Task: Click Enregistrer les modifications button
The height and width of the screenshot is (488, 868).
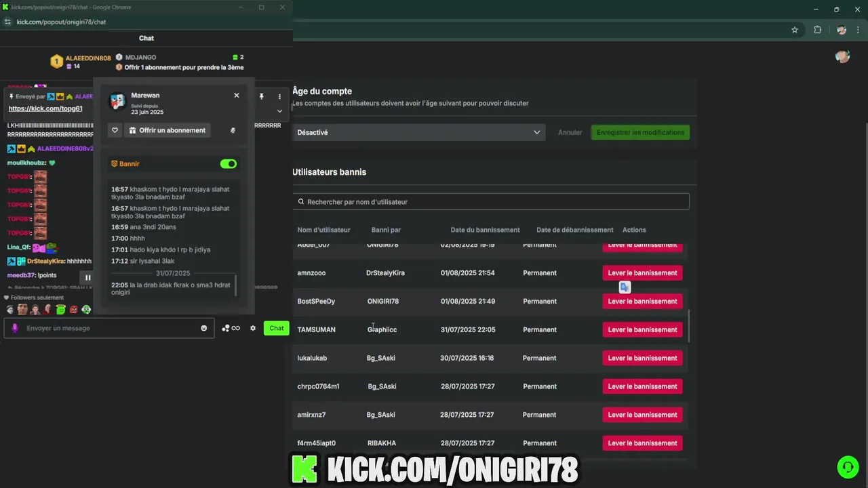Action: 640,132
